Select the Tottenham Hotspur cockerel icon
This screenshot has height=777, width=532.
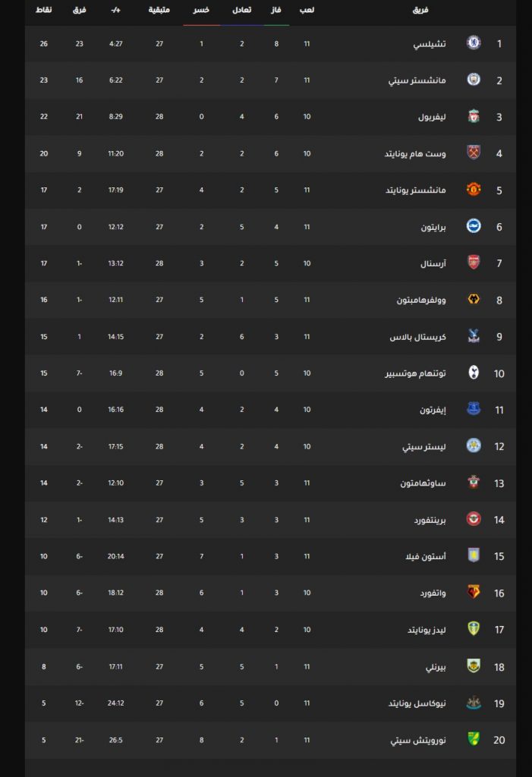(x=474, y=373)
